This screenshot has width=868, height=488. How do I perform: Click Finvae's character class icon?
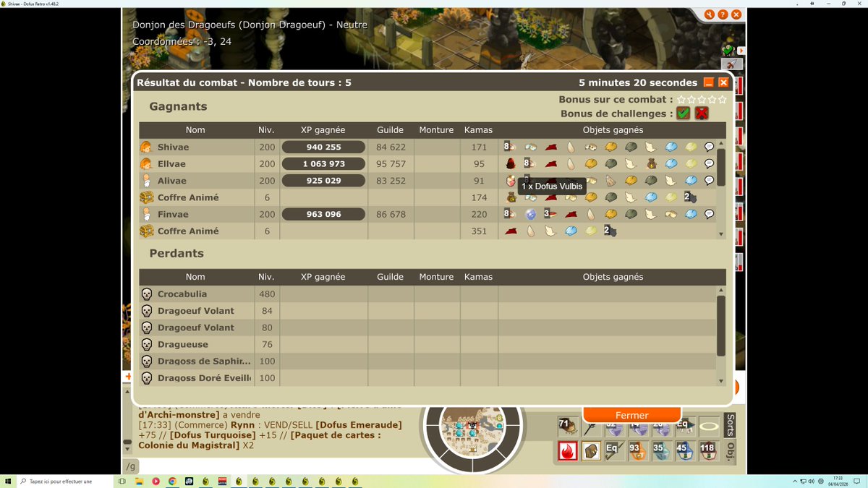(x=146, y=214)
